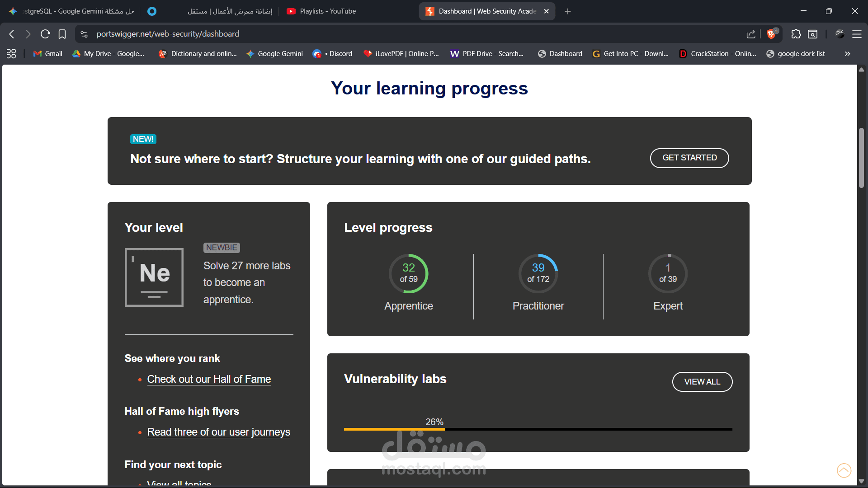The width and height of the screenshot is (868, 488).
Task: Switch to the Google Gemini tab
Action: pos(72,11)
